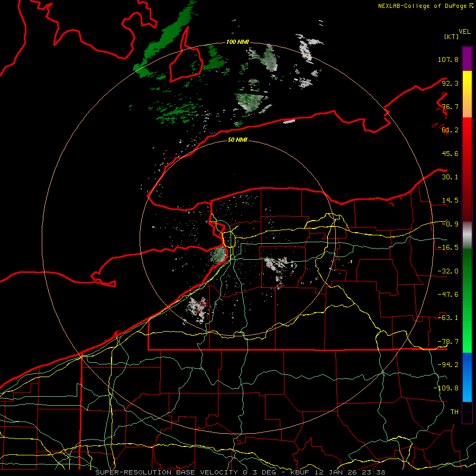Click the 23:38 timestamp

pyautogui.click(x=374, y=472)
